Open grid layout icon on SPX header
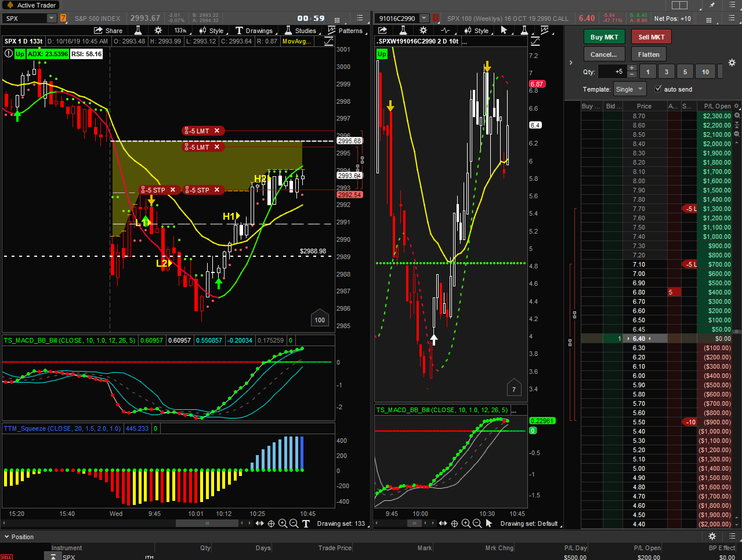 (x=336, y=19)
